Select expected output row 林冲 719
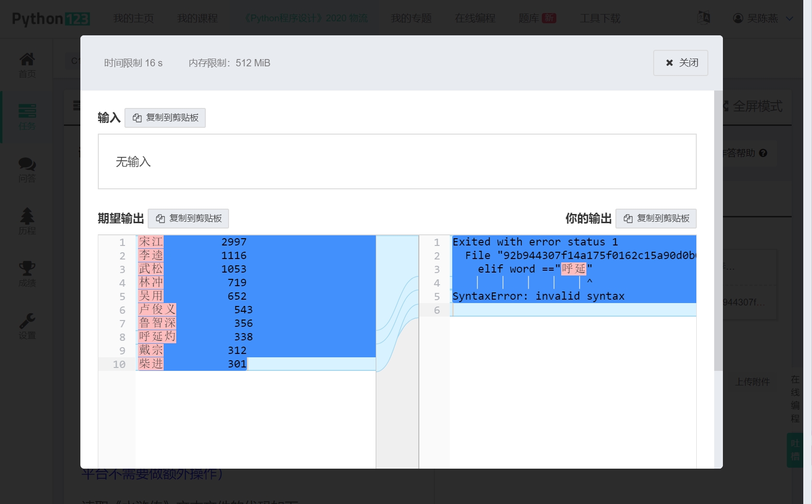 pos(256,283)
